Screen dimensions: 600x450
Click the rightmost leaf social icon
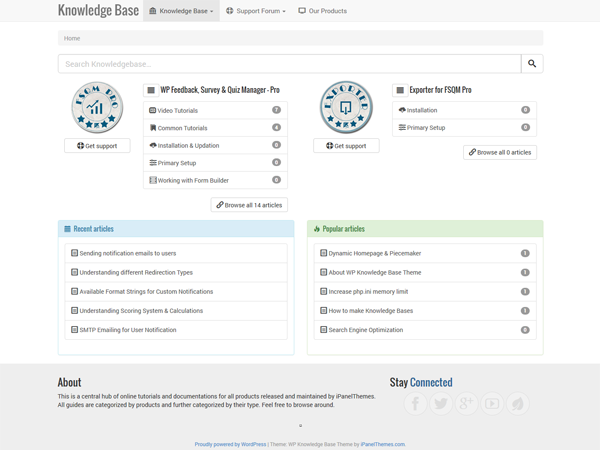coord(518,403)
